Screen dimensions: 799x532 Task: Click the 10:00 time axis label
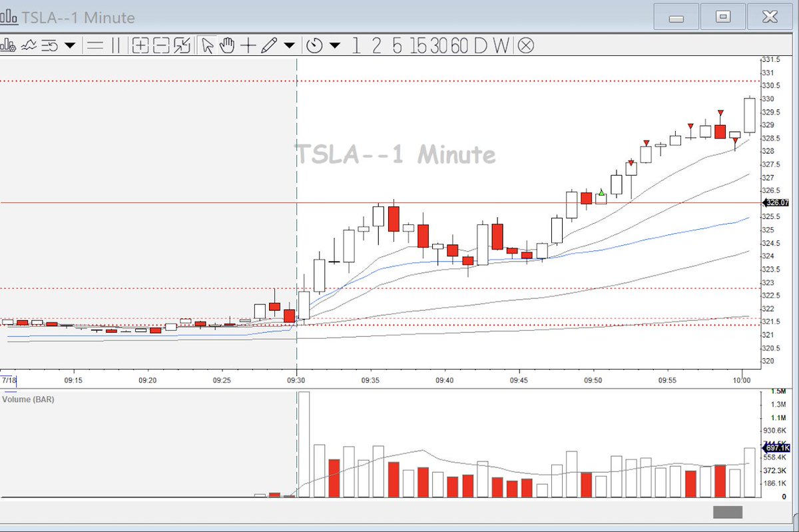tap(742, 380)
